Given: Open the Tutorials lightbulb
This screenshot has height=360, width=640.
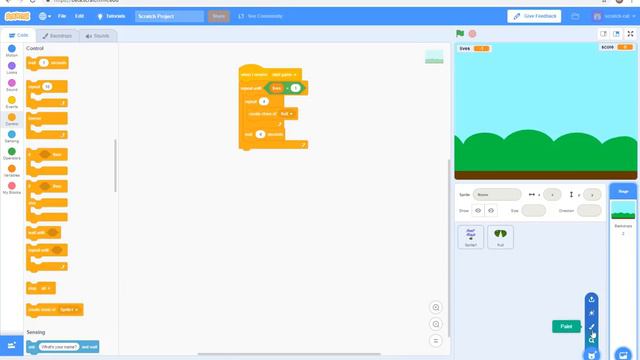Looking at the screenshot, I should (x=111, y=16).
